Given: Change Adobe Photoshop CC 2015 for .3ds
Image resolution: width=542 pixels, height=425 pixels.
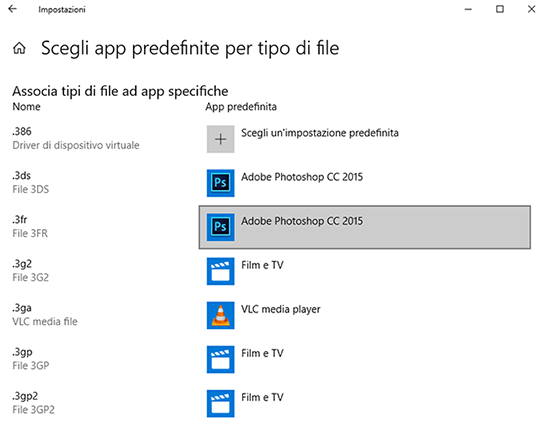Looking at the screenshot, I should 302,177.
